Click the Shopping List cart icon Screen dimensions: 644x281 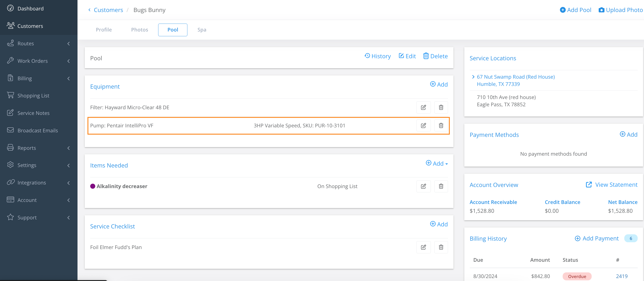(x=10, y=95)
